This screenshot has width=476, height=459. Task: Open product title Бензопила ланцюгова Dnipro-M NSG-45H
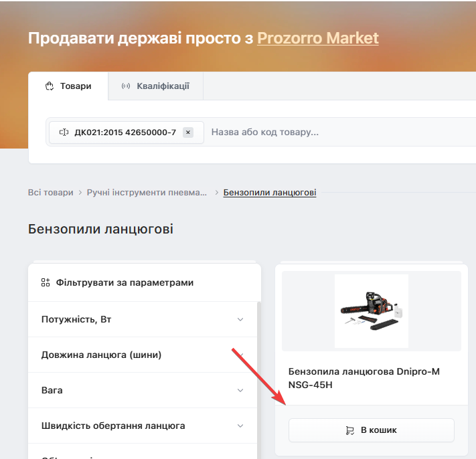(364, 378)
